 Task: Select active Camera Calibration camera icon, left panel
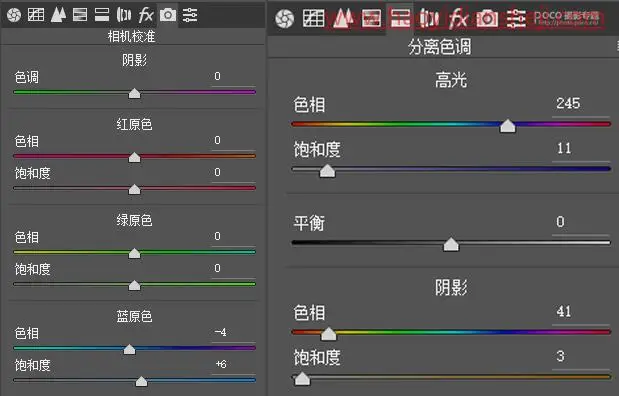click(168, 15)
